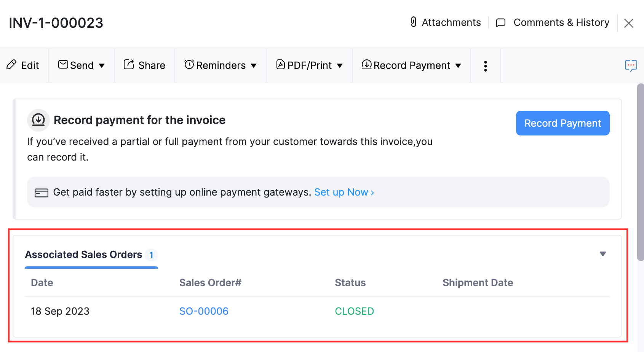Open the three-dot more actions menu
The height and width of the screenshot is (352, 644).
coord(485,66)
